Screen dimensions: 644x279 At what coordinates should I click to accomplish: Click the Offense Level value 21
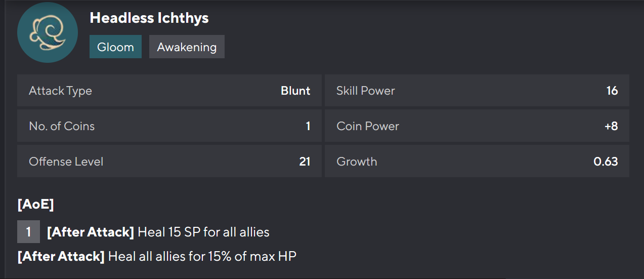pos(305,162)
